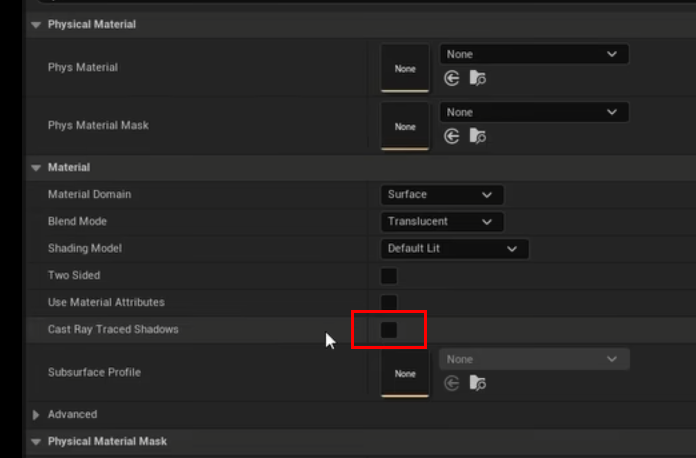Image resolution: width=696 pixels, height=458 pixels.
Task: Browse to Phys Material Mask in Content Browser
Action: [x=478, y=136]
